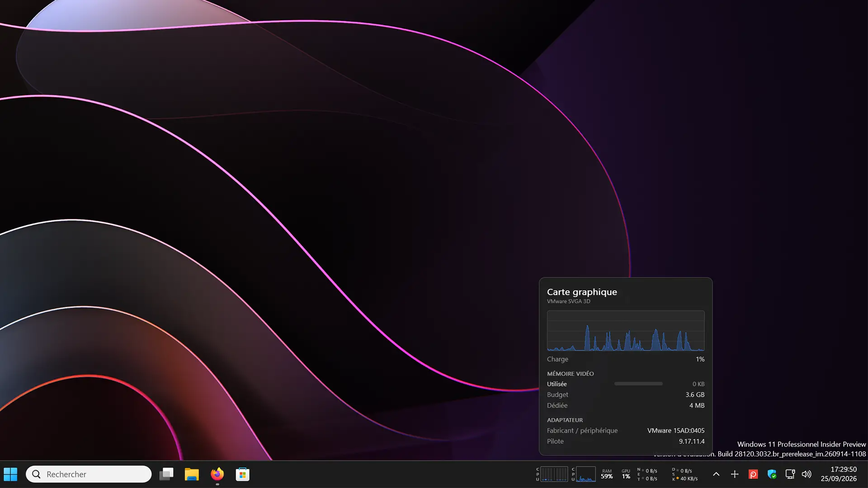Viewport: 868px width, 488px height.
Task: Click the Utilisée memory usage bar
Action: (x=638, y=384)
